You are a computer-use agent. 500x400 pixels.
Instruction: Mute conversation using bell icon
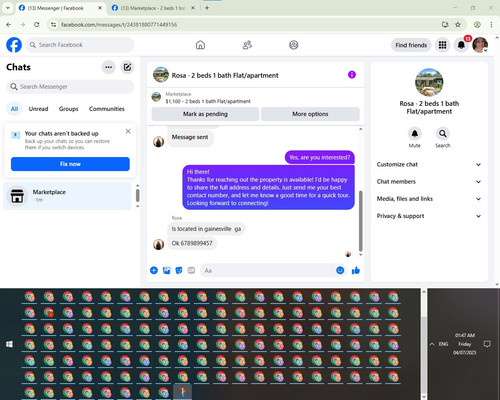tap(415, 134)
